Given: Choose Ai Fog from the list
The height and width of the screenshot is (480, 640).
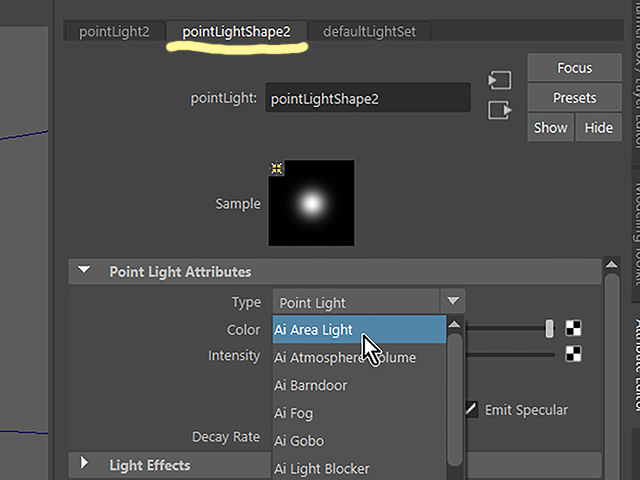Looking at the screenshot, I should (359, 413).
